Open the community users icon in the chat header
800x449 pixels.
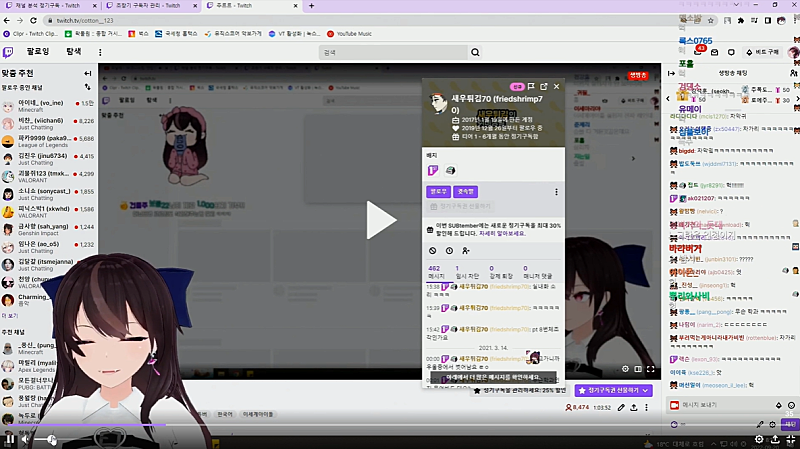[793, 73]
